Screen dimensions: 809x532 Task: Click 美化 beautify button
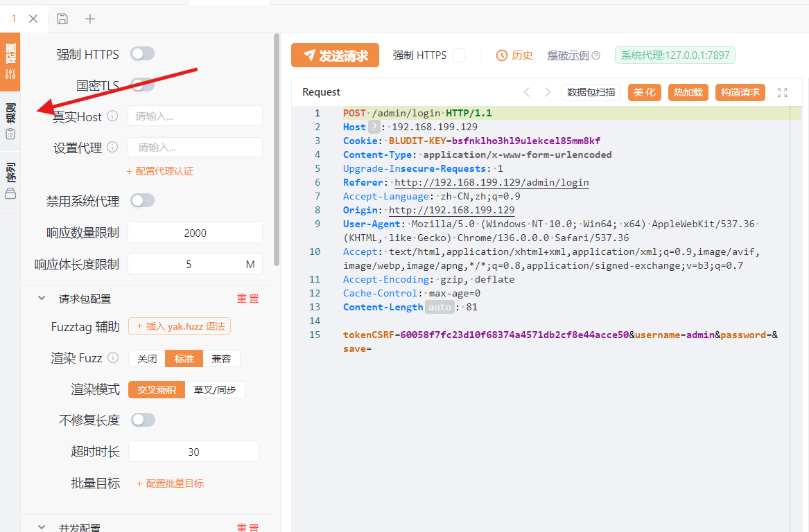click(x=645, y=92)
